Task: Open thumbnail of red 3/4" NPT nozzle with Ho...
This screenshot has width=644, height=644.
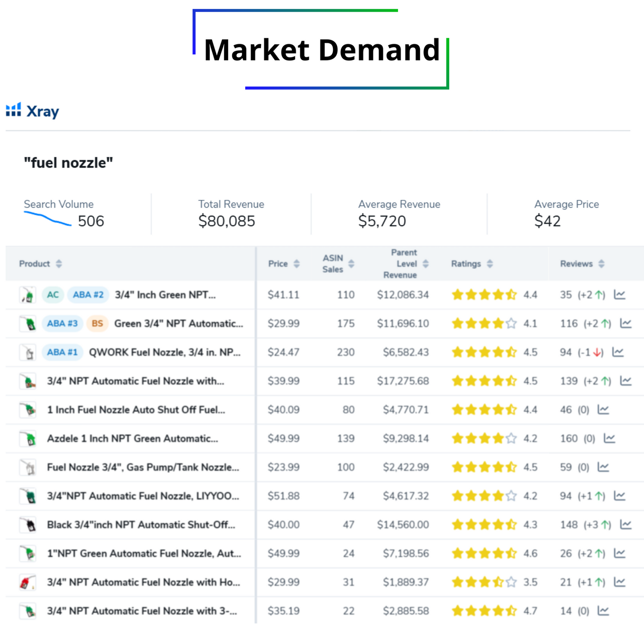Action: [x=28, y=582]
